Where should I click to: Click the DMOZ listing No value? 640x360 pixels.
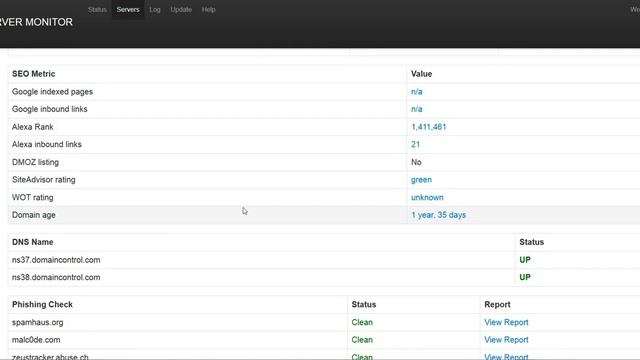coord(416,162)
